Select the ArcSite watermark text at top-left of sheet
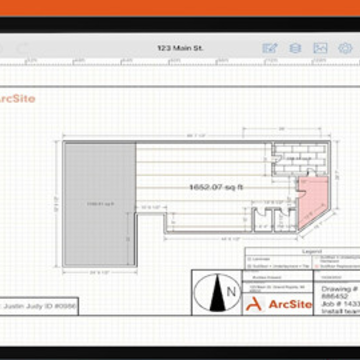Image resolution: width=360 pixels, height=360 pixels. (17, 99)
